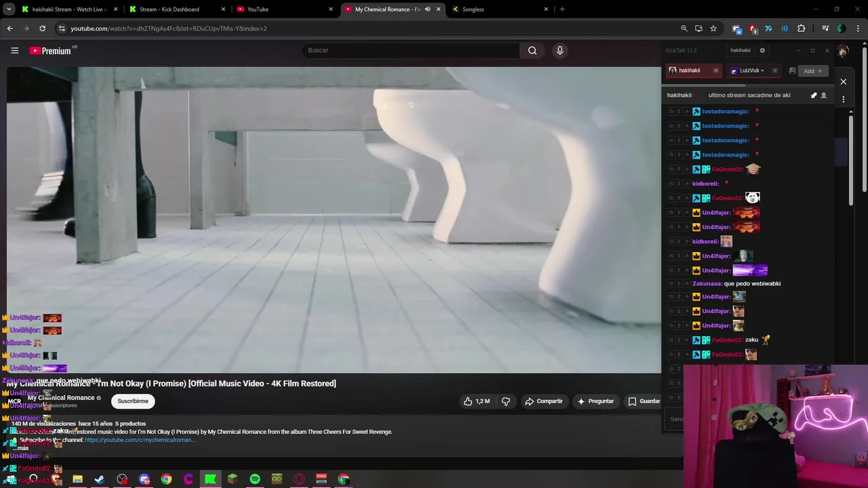This screenshot has width=868, height=488.
Task: Click the pin icon in KickTalk stream header
Action: 814,96
